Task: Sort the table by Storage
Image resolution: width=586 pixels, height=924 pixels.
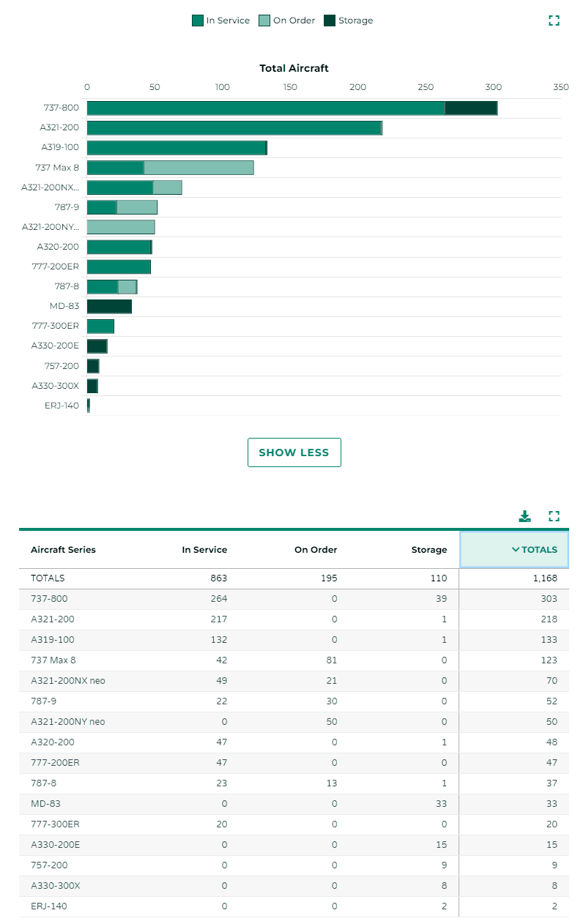Action: [429, 550]
